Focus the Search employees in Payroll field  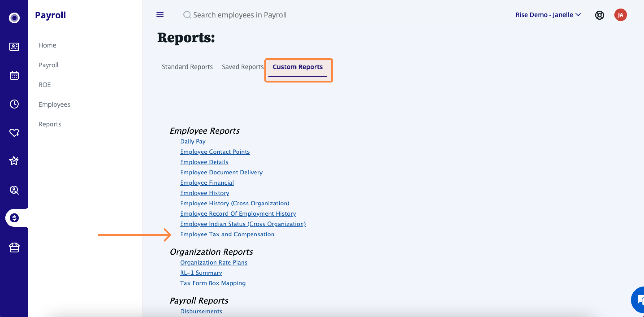[240, 15]
